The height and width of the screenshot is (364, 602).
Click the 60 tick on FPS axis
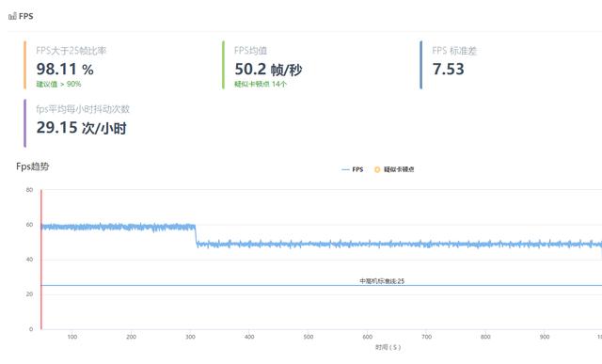coord(29,225)
